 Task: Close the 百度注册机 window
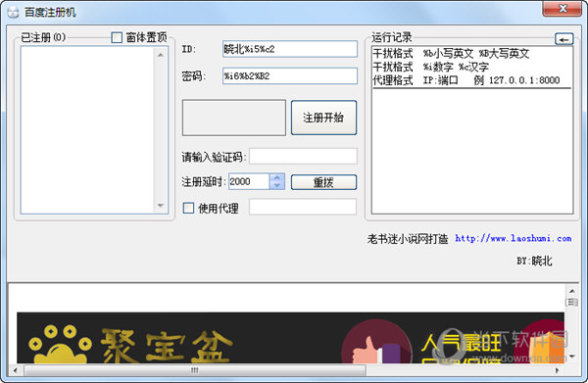562,8
